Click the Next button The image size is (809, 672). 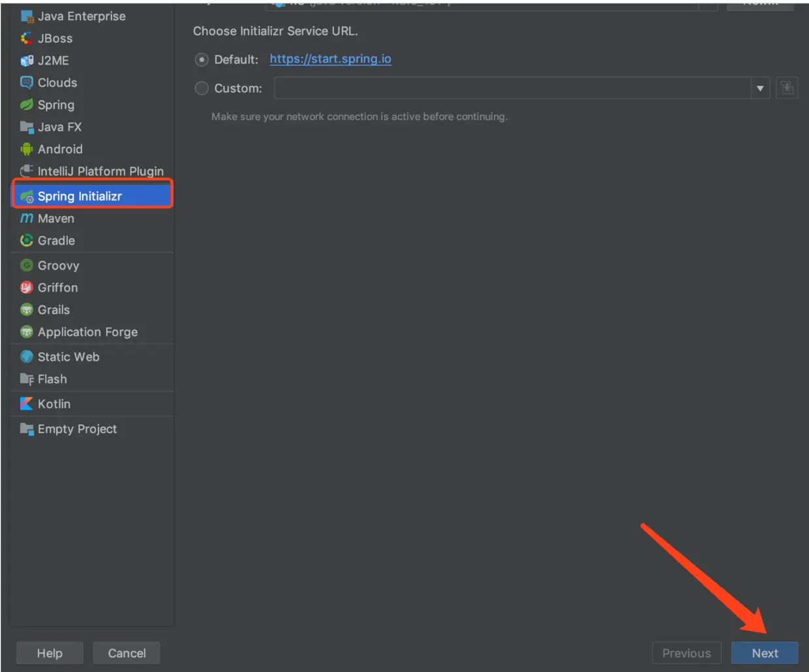[x=765, y=653]
